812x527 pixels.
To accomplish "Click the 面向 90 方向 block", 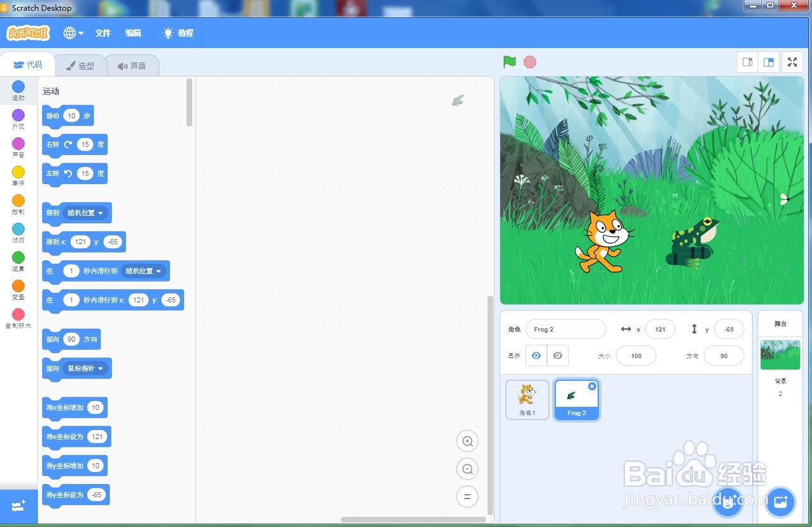I will click(x=71, y=340).
